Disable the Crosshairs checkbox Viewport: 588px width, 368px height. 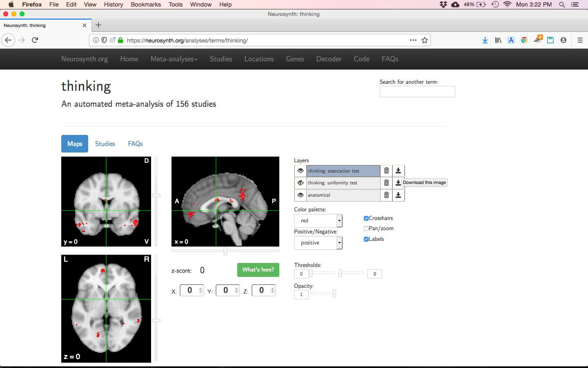pyautogui.click(x=366, y=218)
